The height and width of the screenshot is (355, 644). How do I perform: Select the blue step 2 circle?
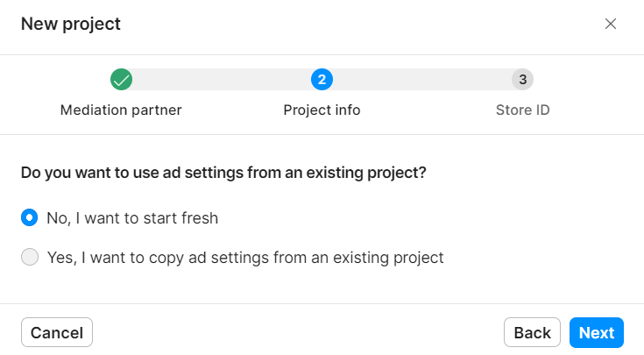pos(322,79)
